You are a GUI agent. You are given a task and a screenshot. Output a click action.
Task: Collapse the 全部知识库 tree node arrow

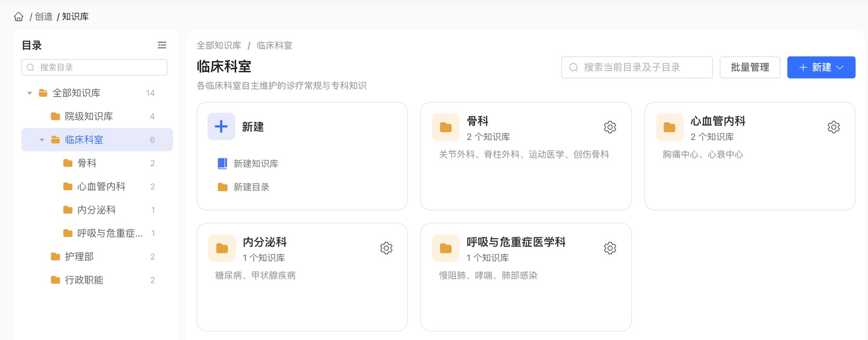[29, 93]
